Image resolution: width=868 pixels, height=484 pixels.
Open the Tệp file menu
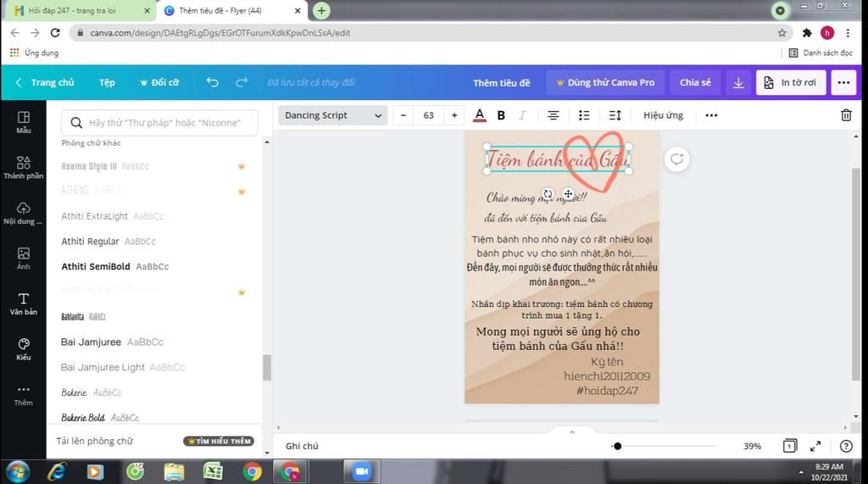point(107,82)
